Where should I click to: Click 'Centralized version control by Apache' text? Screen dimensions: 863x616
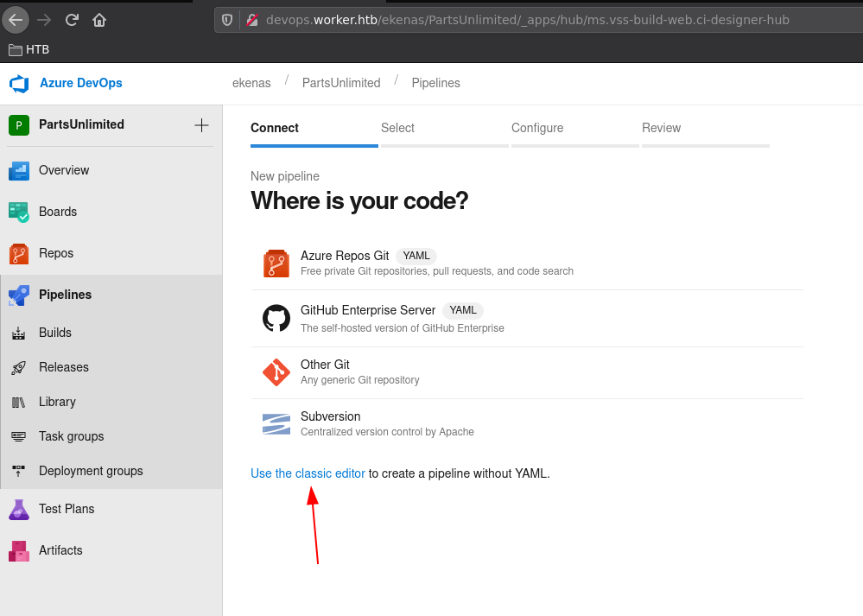(387, 432)
